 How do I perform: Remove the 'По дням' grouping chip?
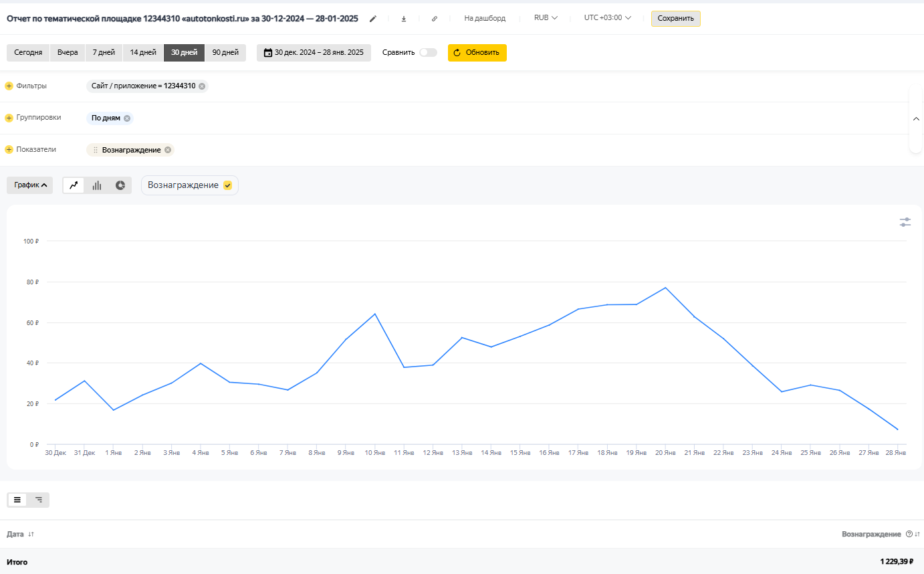(127, 118)
